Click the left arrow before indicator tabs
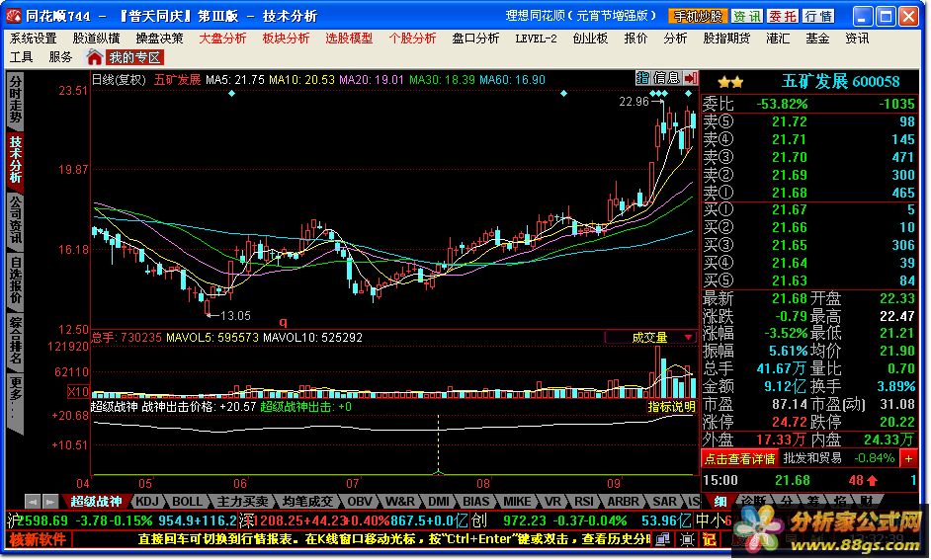This screenshot has width=931, height=560. tap(33, 502)
